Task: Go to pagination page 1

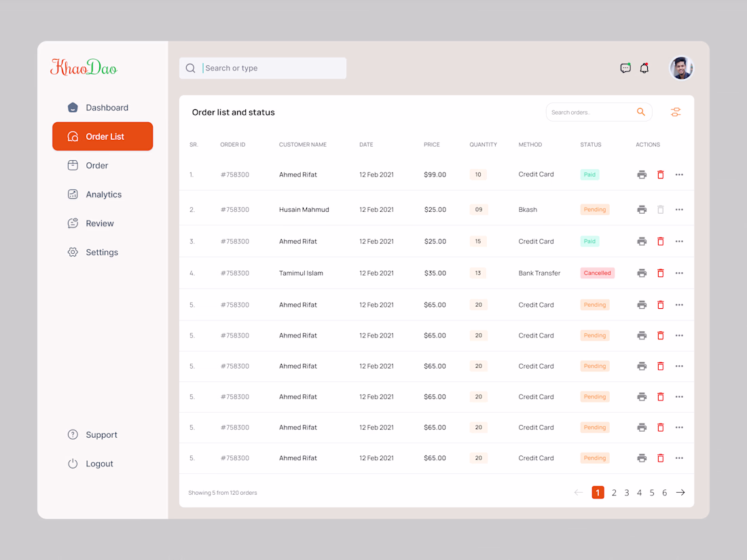Action: [598, 492]
